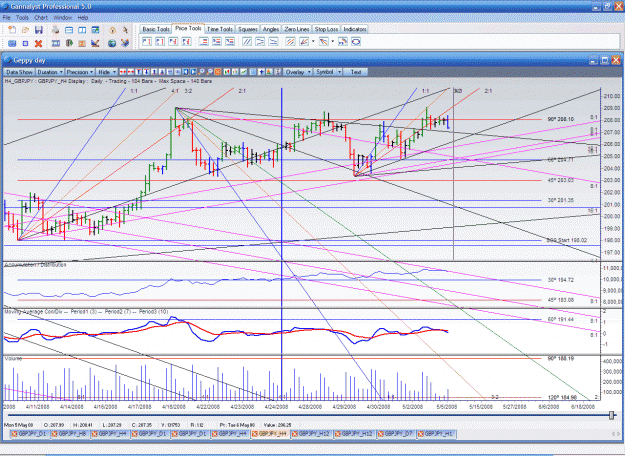Switch to the Stop Loss tab

[x=326, y=29]
